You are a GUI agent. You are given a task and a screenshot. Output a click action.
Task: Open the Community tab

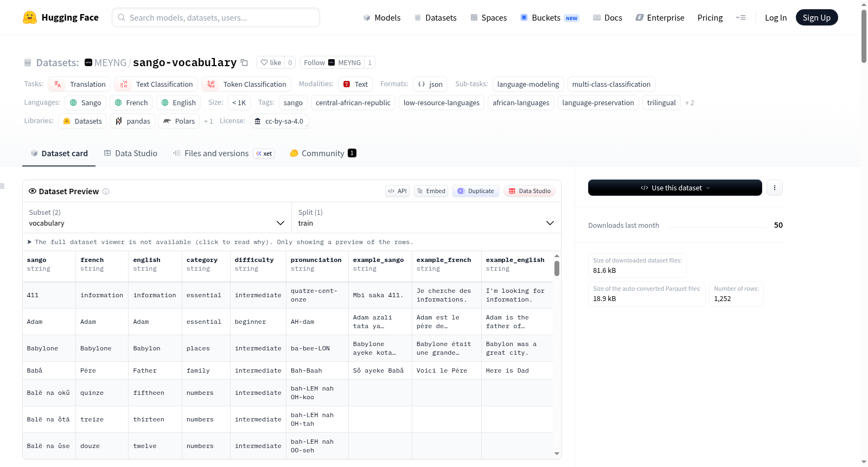323,153
